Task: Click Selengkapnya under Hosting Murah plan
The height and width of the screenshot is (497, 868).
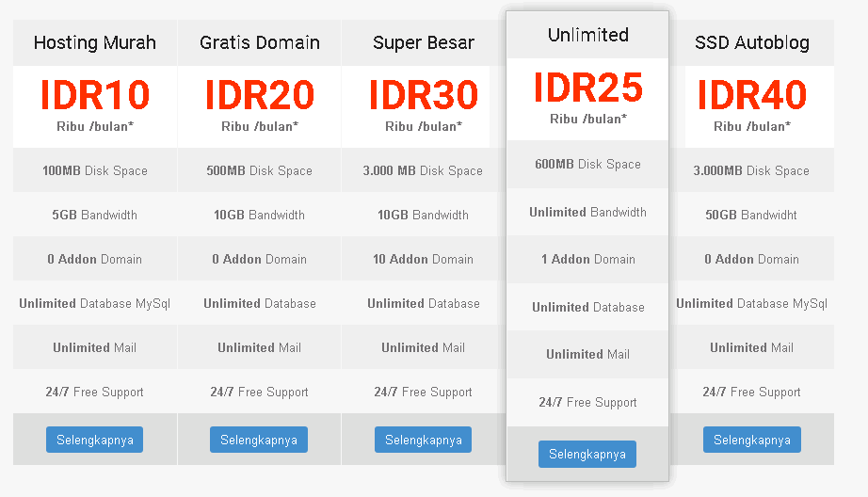Action: click(x=95, y=440)
